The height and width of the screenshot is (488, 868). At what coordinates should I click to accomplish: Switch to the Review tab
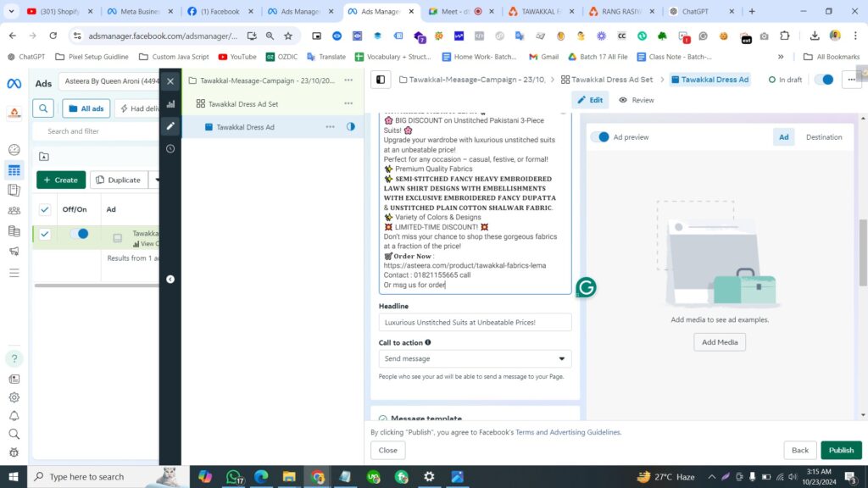[636, 100]
